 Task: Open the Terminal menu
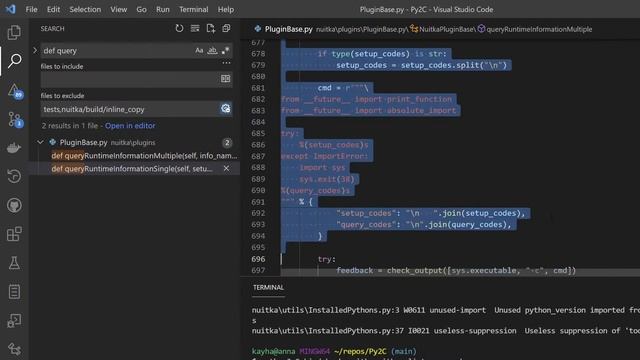(193, 9)
